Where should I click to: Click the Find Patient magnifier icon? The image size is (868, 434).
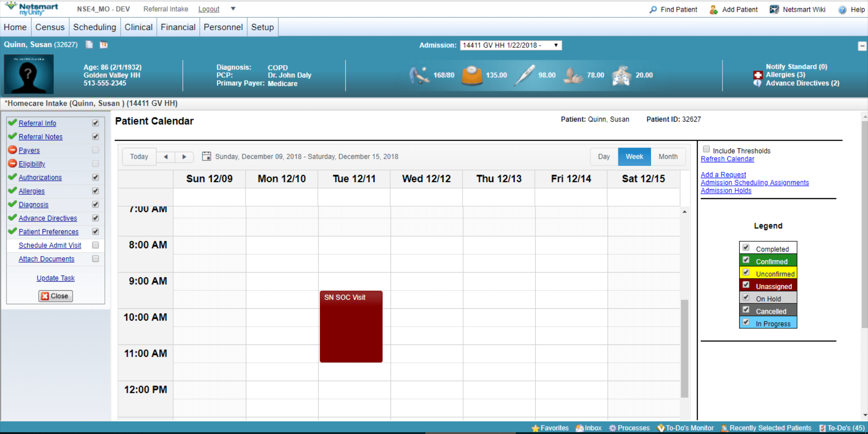click(x=653, y=9)
